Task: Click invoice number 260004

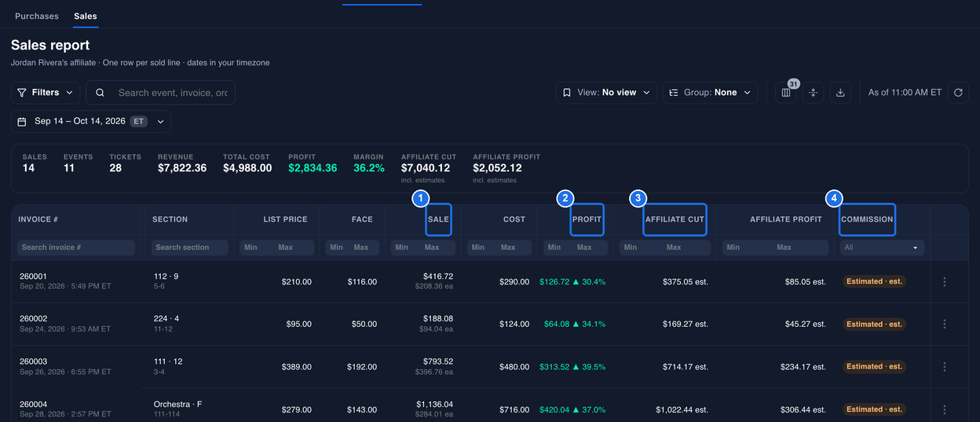Action: point(33,404)
